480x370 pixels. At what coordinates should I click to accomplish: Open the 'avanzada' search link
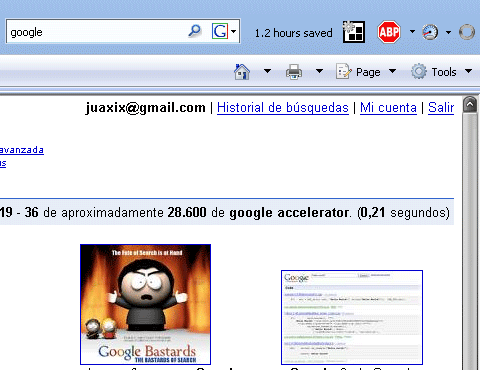coord(22,150)
